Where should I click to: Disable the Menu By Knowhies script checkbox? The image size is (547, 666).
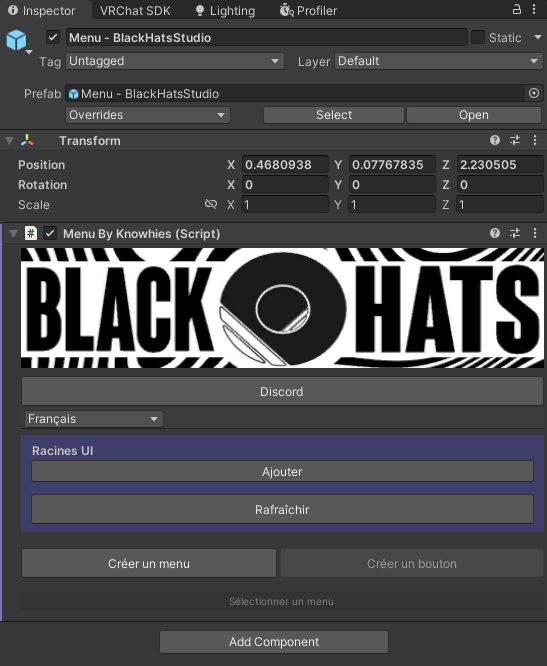tap(50, 233)
